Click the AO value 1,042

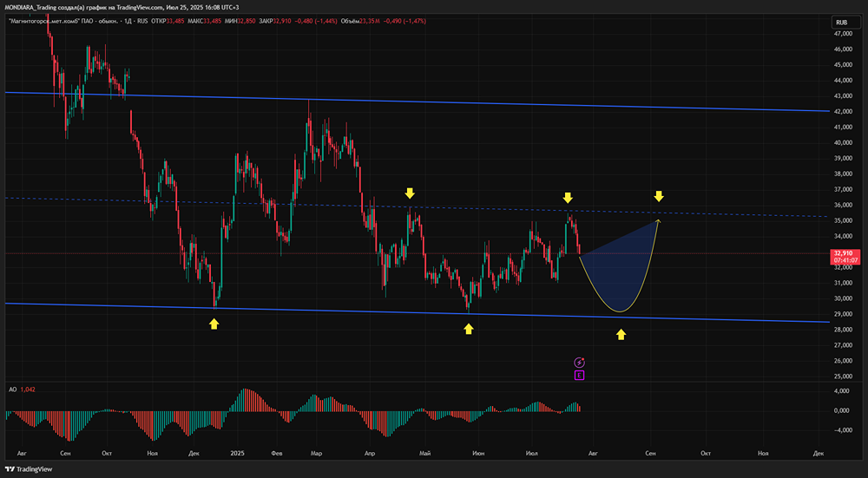point(27,390)
